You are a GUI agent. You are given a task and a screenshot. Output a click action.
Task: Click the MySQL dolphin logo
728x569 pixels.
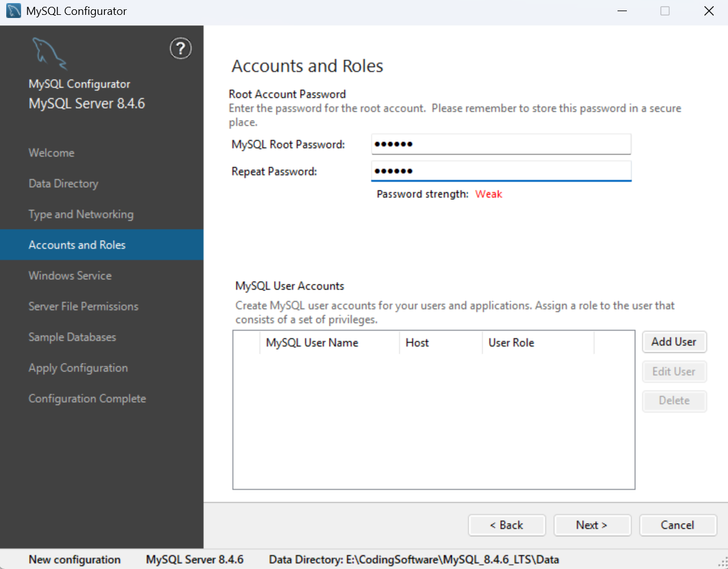point(50,55)
